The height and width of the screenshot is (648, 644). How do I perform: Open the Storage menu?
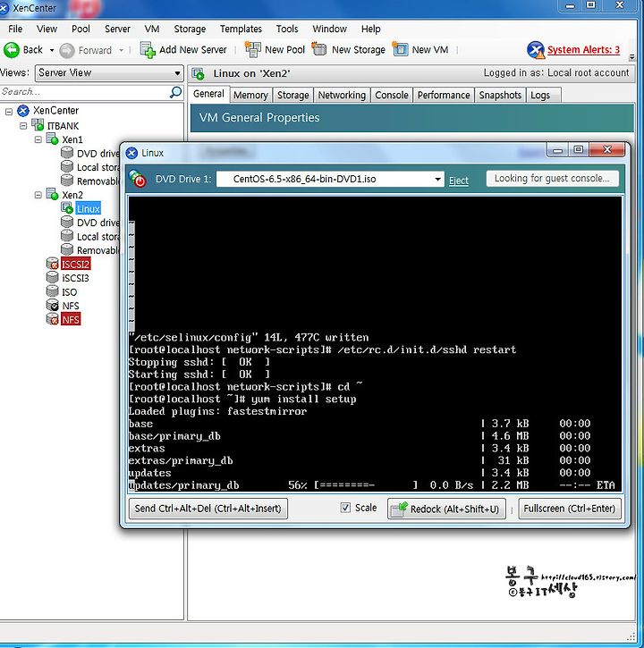(190, 29)
